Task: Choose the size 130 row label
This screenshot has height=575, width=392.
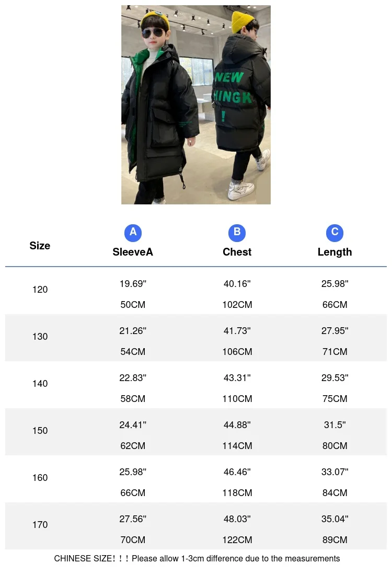Action: coord(40,337)
